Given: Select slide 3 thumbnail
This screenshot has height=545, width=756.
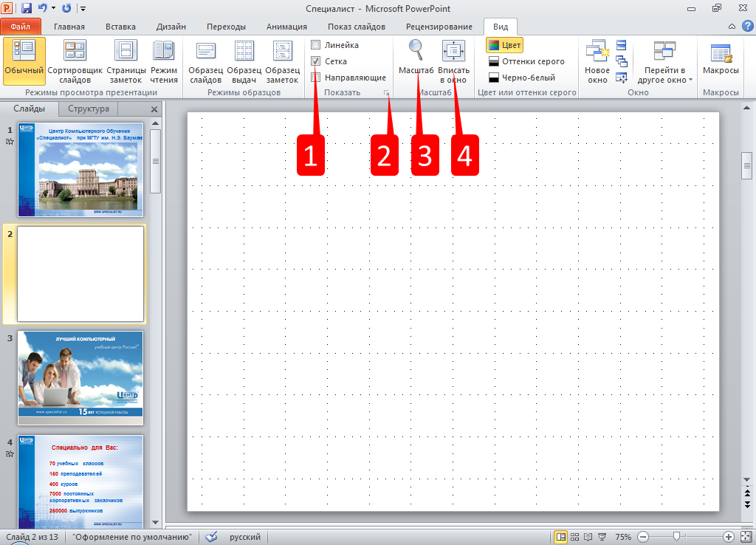Looking at the screenshot, I should (80, 377).
